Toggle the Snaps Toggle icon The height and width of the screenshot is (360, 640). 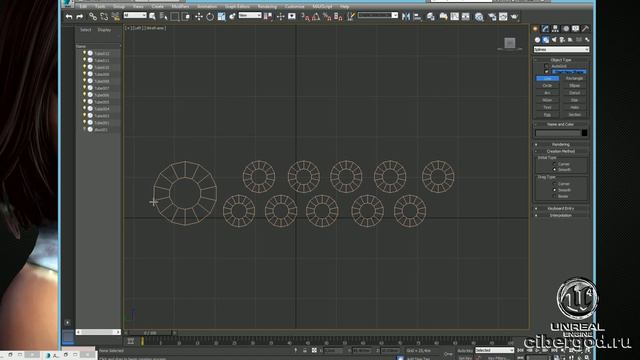click(305, 16)
